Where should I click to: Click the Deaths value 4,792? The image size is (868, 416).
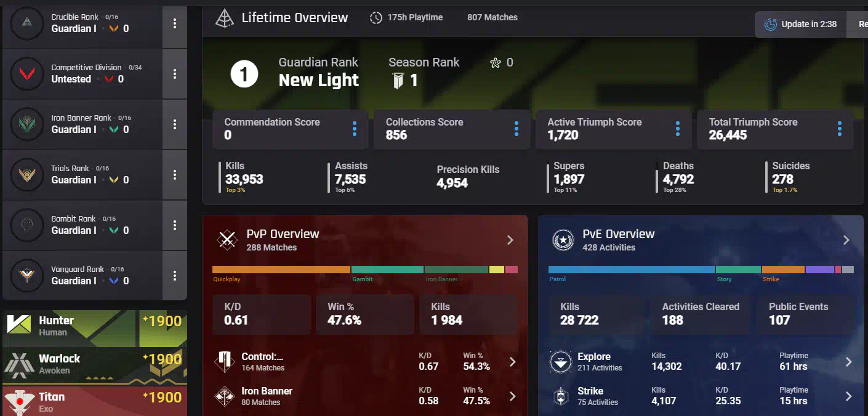tap(678, 180)
